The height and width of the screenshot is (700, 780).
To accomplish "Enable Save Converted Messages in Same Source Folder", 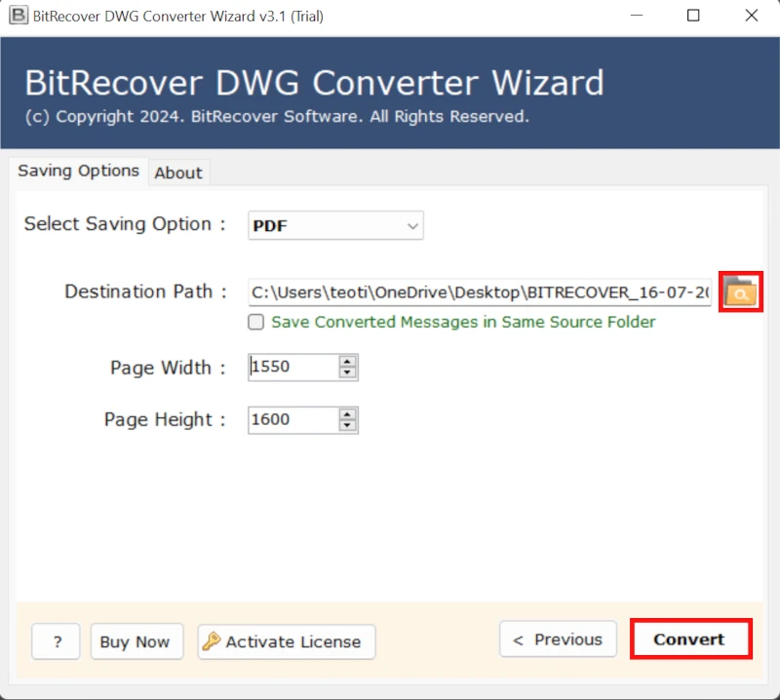I will [x=255, y=322].
